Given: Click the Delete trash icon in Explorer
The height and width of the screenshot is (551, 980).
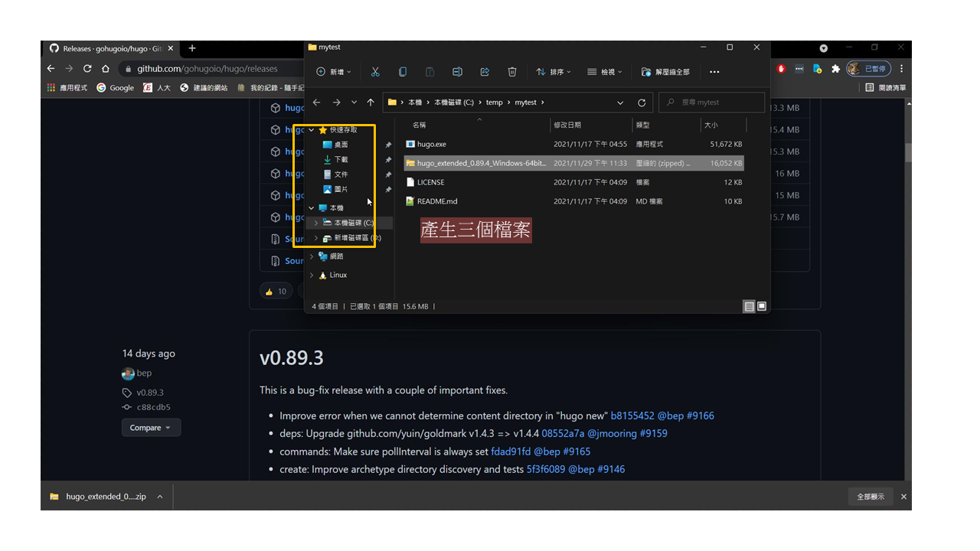Looking at the screenshot, I should click(512, 72).
